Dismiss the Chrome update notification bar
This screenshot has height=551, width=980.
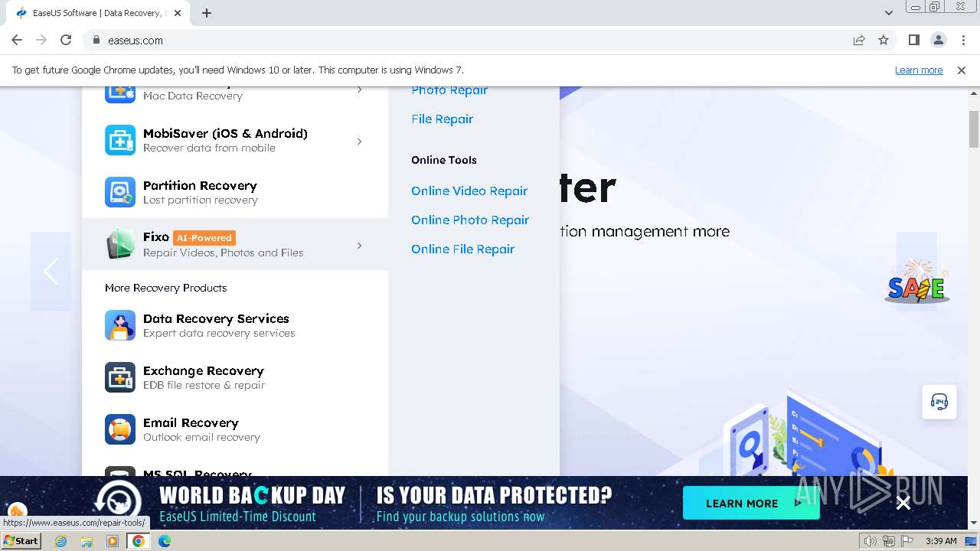[962, 70]
